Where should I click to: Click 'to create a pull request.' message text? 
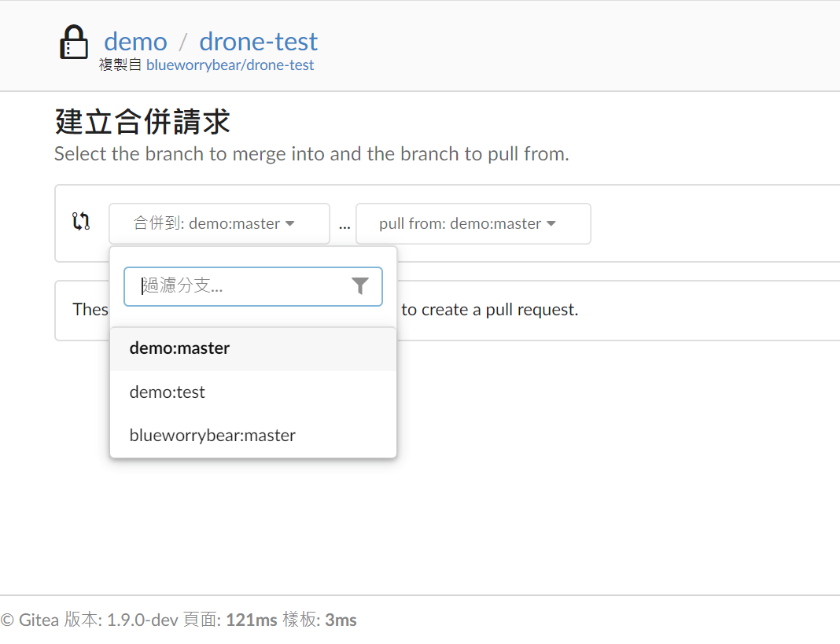(490, 310)
